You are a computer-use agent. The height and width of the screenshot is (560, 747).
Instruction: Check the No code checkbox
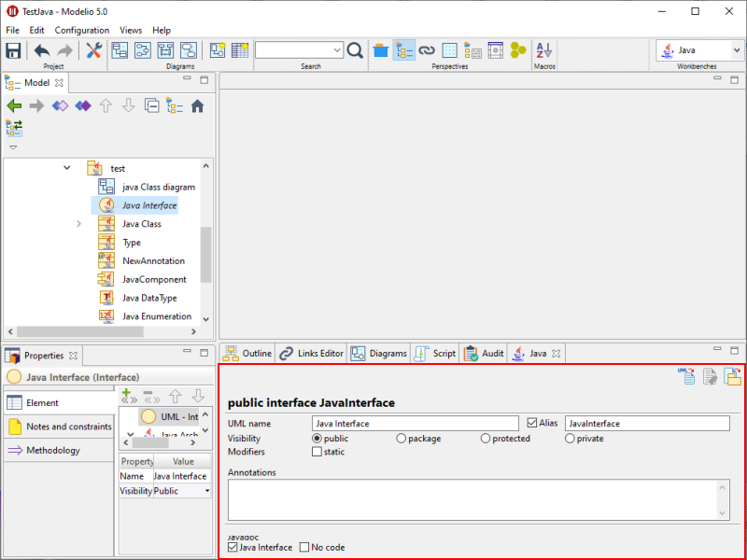point(304,547)
